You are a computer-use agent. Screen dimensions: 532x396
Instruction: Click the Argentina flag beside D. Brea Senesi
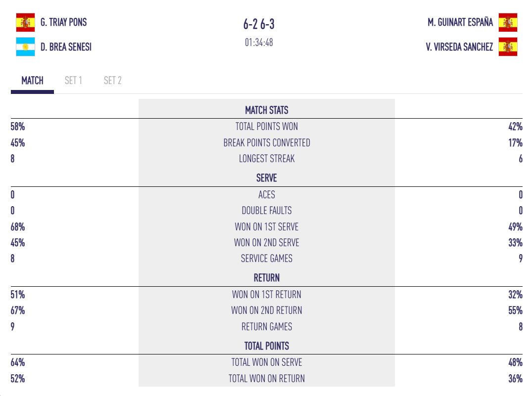(x=25, y=47)
